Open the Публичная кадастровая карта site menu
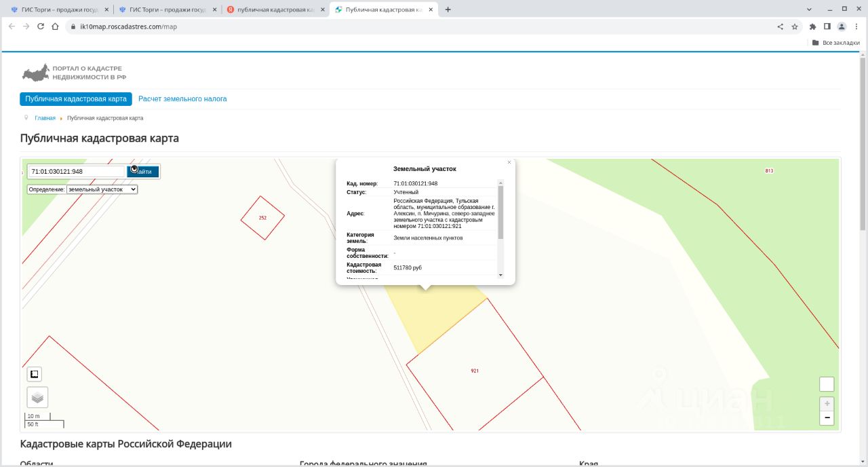868x467 pixels. pyautogui.click(x=76, y=99)
